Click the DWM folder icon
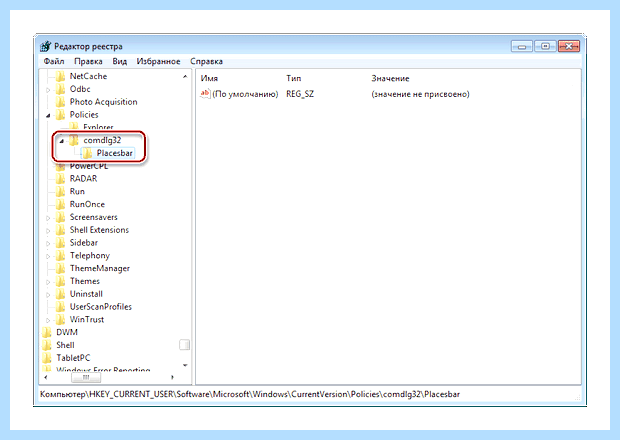This screenshot has height=440, width=620. click(47, 332)
